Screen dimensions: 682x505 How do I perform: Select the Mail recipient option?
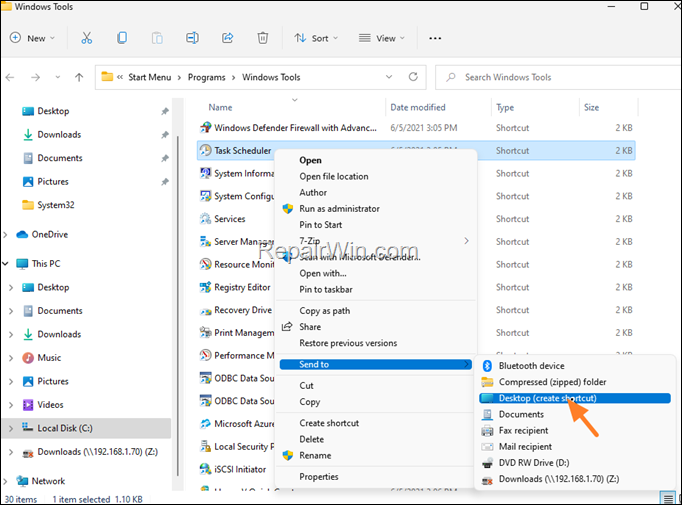[525, 447]
